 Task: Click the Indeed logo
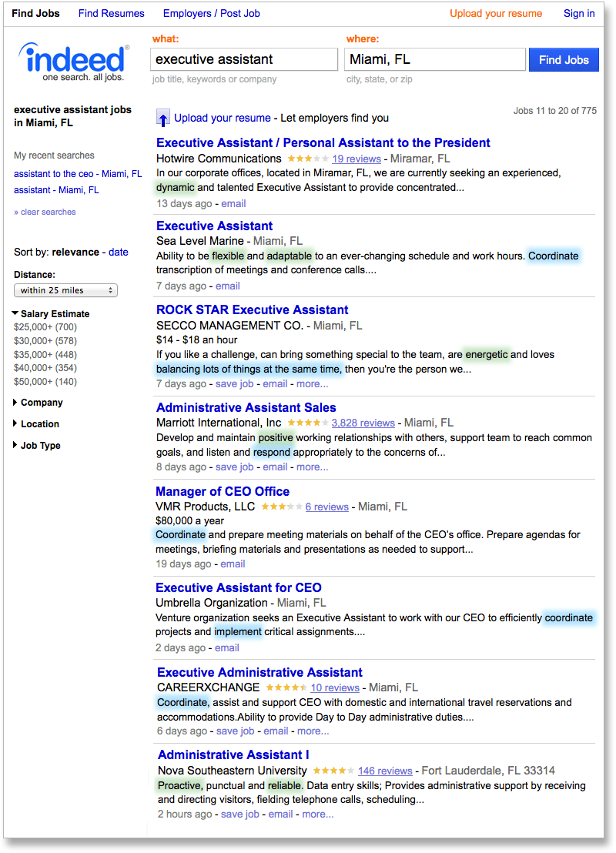[74, 62]
